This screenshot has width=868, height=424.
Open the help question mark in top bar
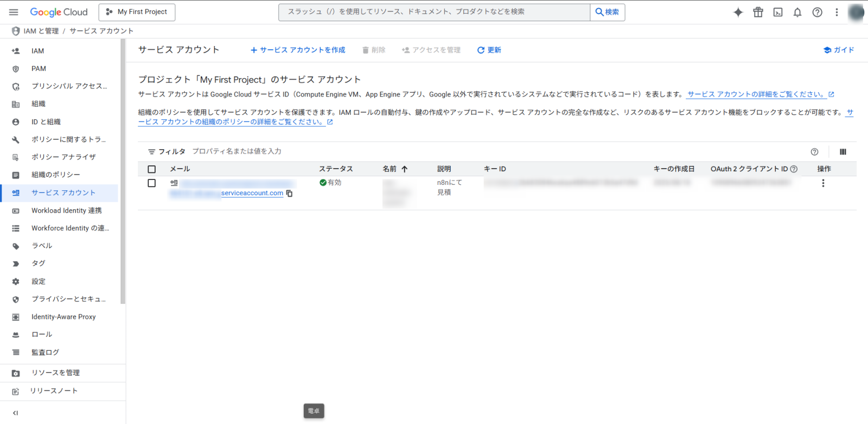pos(817,12)
